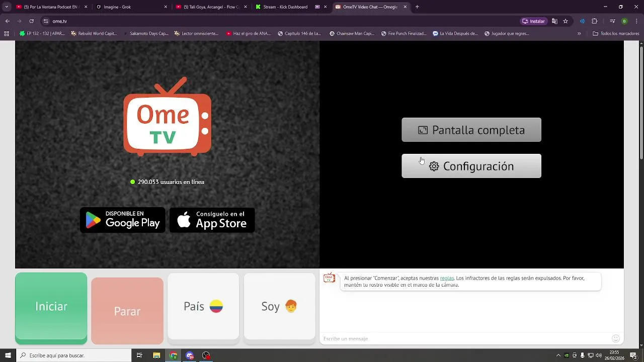Image resolution: width=644 pixels, height=362 pixels.
Task: Click the OmeTV avatar beside rules message
Action: [329, 278]
